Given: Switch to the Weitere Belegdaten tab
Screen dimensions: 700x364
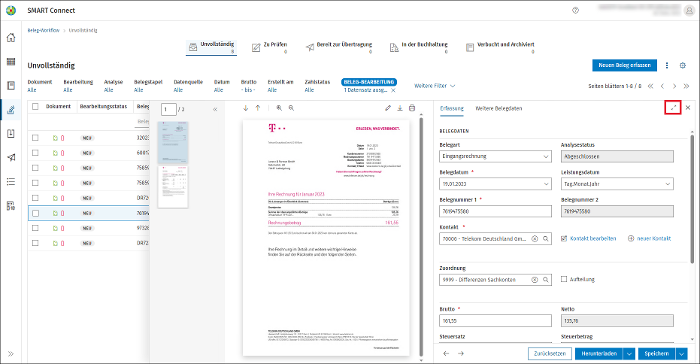Looking at the screenshot, I should (x=499, y=109).
